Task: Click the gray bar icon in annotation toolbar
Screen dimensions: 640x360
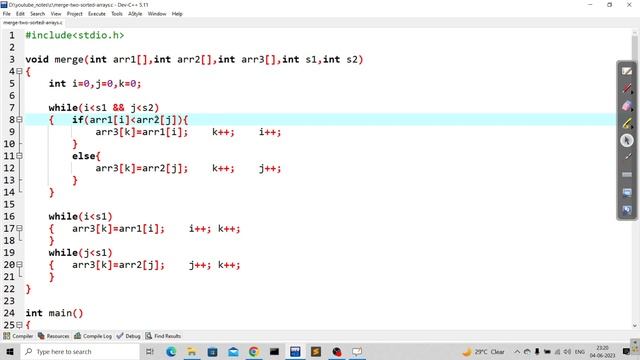Action: (x=627, y=174)
